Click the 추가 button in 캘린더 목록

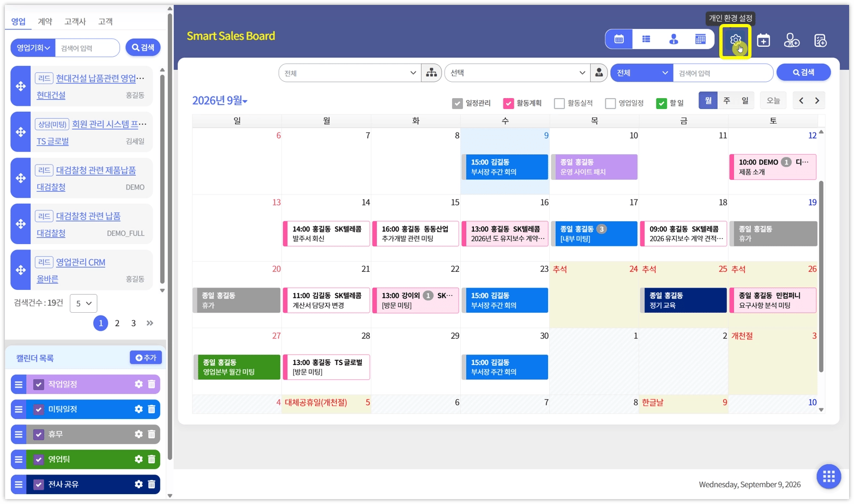[146, 357]
